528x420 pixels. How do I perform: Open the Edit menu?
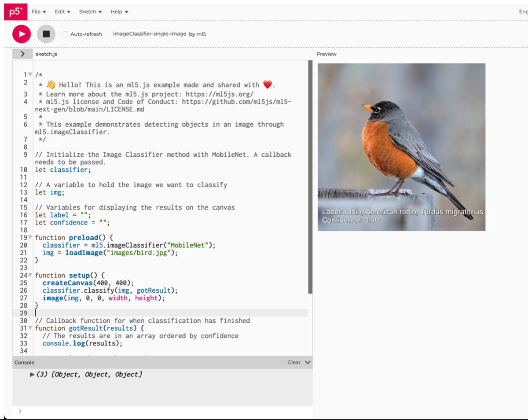(62, 11)
